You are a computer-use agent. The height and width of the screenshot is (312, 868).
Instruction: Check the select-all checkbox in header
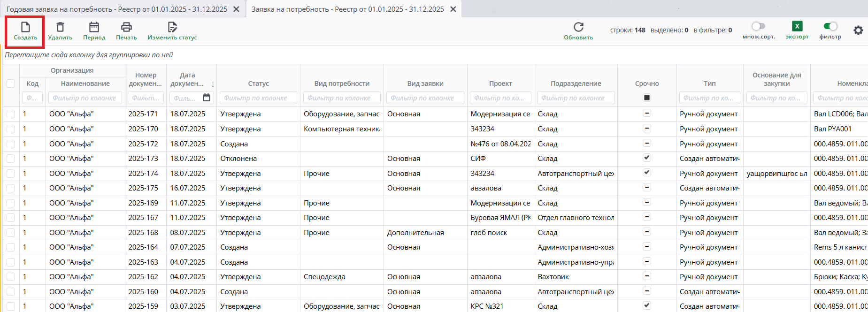[11, 84]
